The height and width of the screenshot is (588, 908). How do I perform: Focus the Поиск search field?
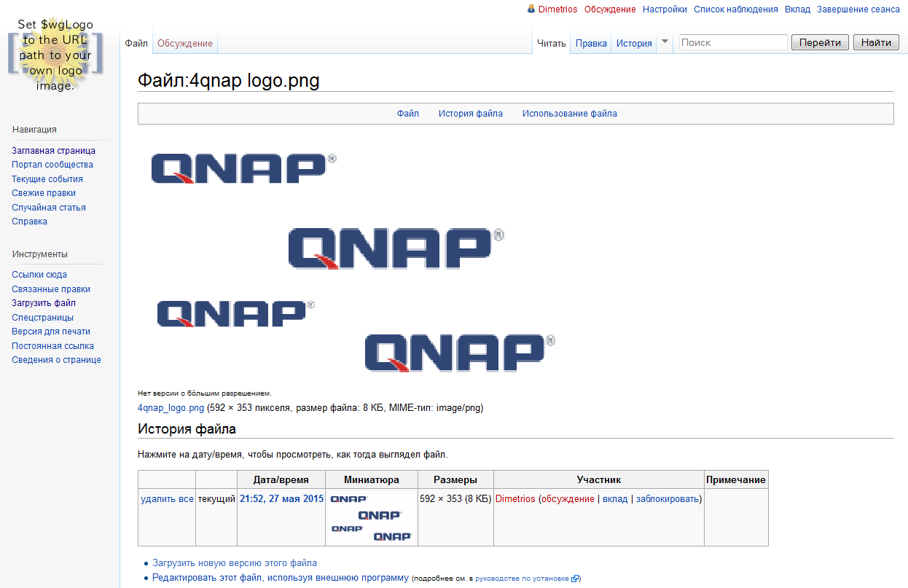click(x=733, y=42)
